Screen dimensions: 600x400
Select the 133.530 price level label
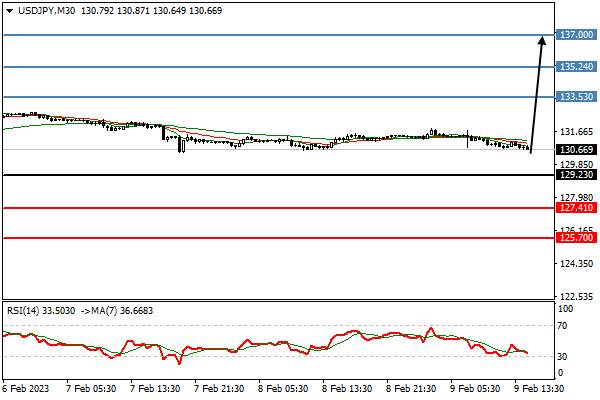pyautogui.click(x=576, y=96)
